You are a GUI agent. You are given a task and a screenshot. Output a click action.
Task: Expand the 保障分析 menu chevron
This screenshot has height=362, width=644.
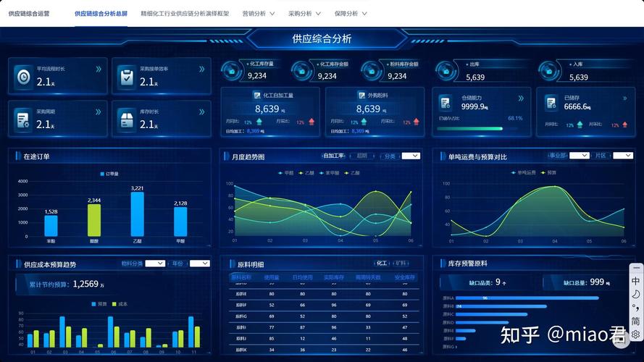pos(364,14)
